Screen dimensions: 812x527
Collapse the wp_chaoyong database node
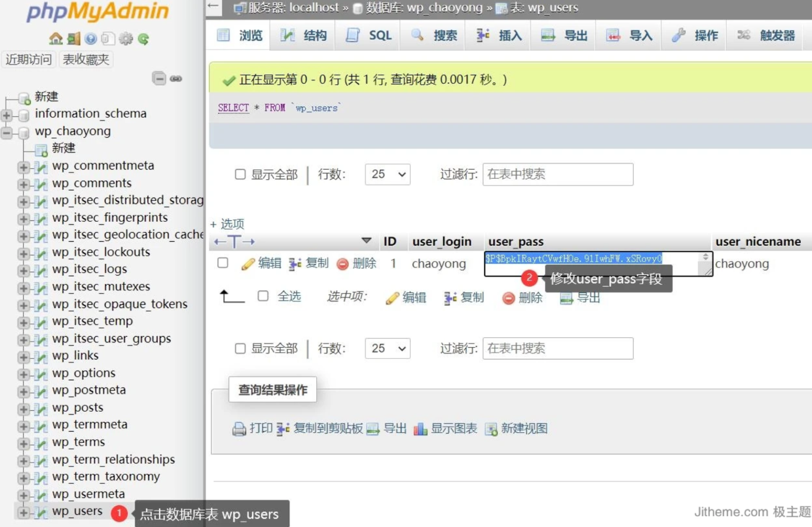point(7,133)
